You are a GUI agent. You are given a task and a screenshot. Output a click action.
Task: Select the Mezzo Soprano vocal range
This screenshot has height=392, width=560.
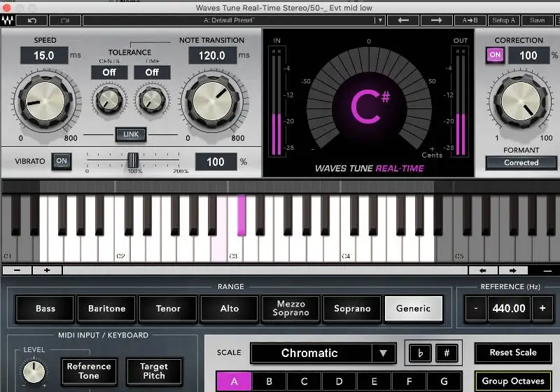[290, 308]
